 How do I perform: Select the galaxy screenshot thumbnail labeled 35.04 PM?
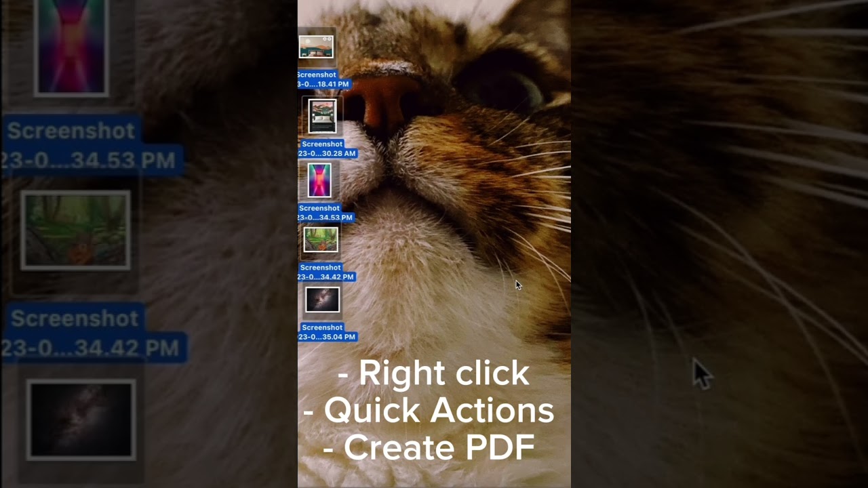tap(322, 300)
